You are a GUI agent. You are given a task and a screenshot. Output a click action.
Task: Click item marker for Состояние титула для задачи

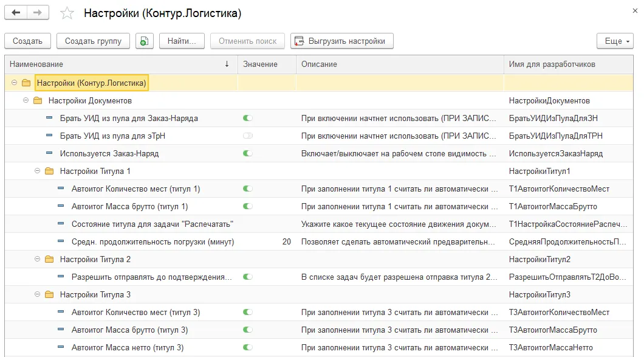tap(61, 224)
